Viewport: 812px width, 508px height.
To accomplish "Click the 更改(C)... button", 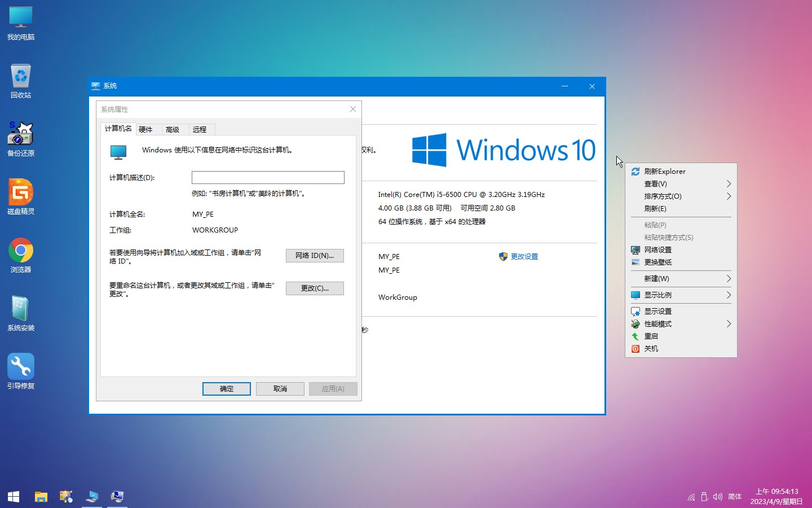I will click(x=315, y=288).
